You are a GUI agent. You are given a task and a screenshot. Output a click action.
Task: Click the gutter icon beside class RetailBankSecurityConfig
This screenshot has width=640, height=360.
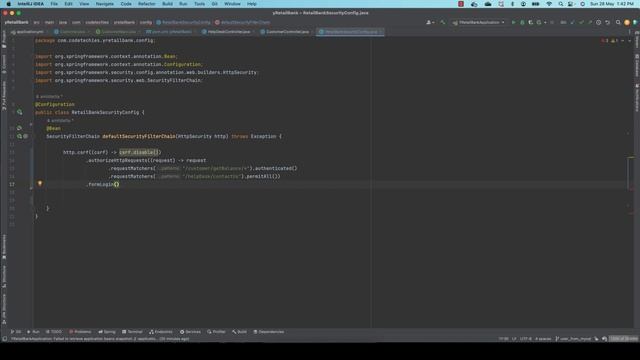(19, 112)
